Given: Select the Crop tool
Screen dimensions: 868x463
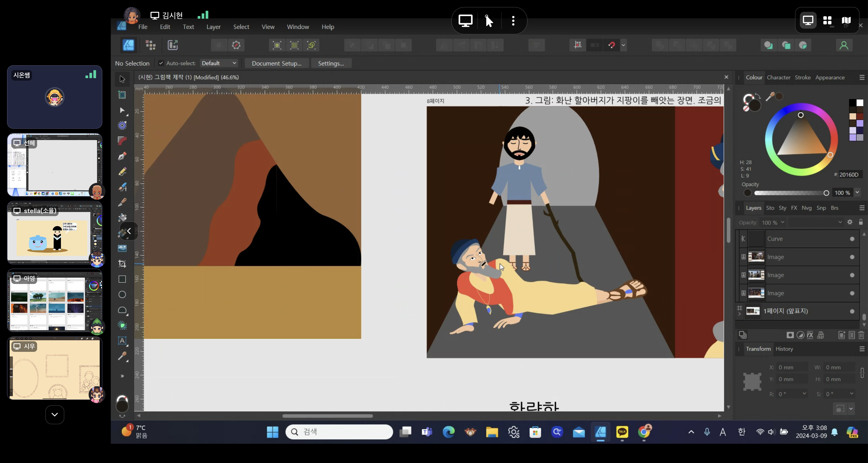Looking at the screenshot, I should pyautogui.click(x=122, y=264).
